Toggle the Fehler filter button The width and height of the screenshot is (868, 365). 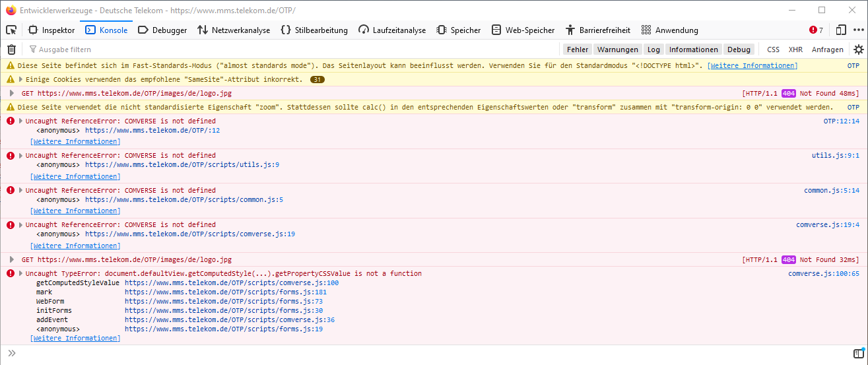(x=577, y=50)
